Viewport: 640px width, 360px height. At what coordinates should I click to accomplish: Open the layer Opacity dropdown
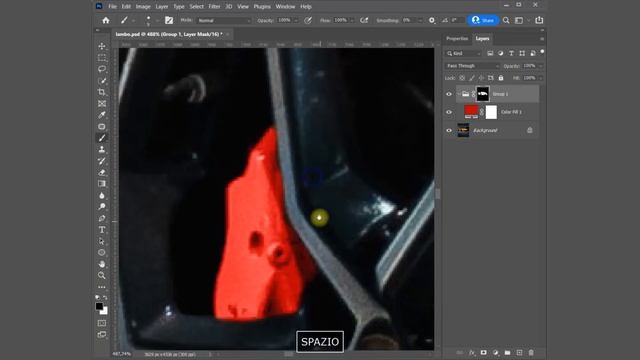[x=540, y=66]
